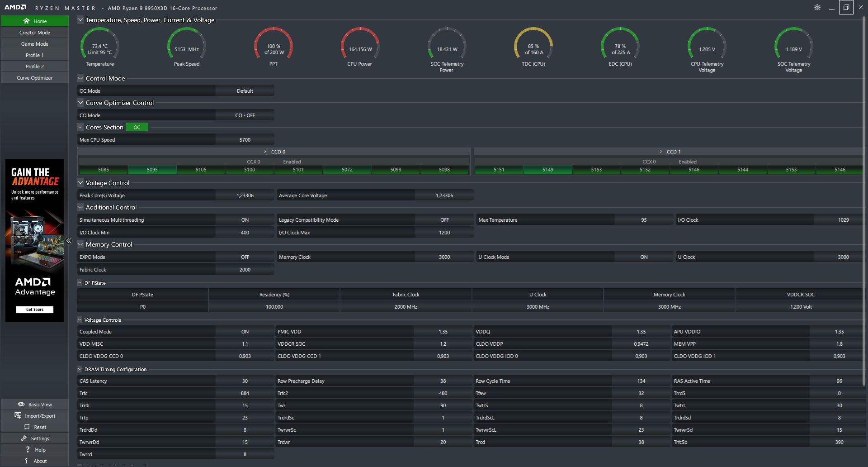Click the Settings gear icon
Viewport: 868px width, 467px height.
tap(24, 438)
